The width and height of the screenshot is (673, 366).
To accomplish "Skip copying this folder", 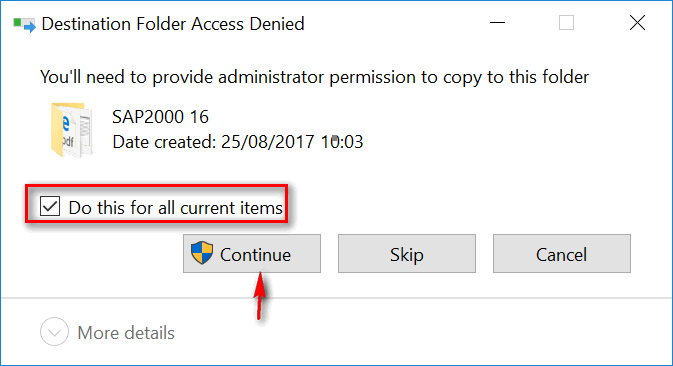I will coord(407,254).
